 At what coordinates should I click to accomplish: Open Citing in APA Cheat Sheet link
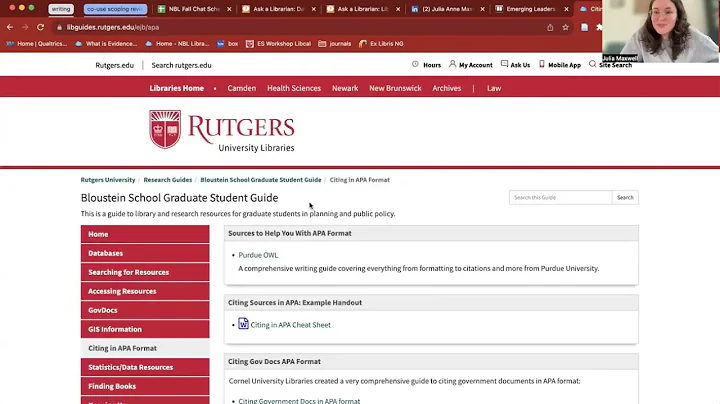click(291, 325)
